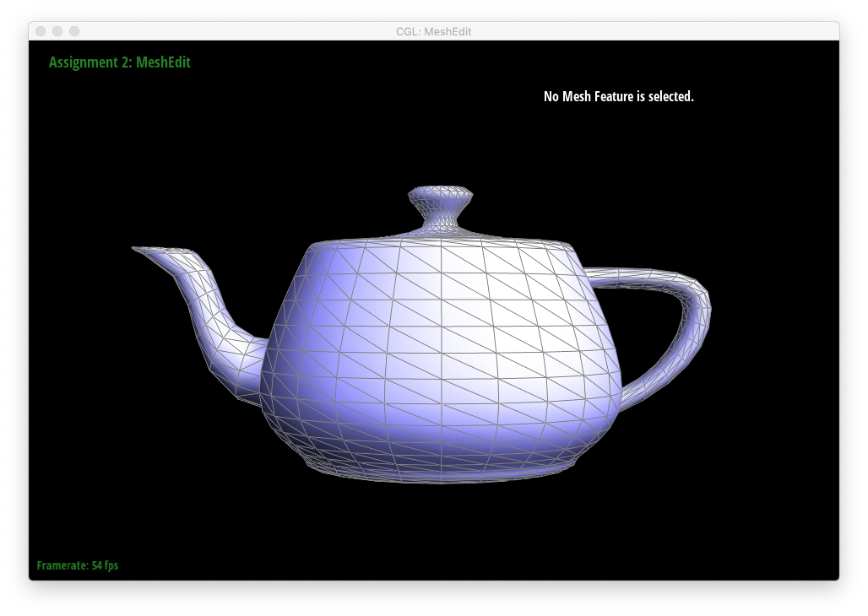Click the red close window button
This screenshot has height=616, width=868.
(x=41, y=31)
